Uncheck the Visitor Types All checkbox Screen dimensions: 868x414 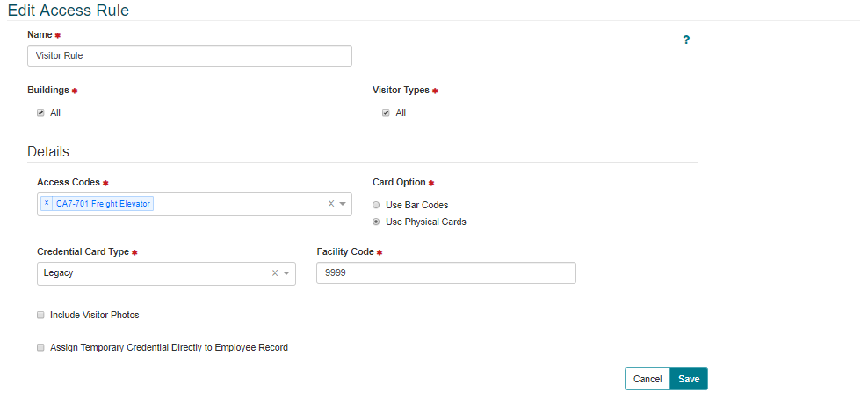point(386,113)
